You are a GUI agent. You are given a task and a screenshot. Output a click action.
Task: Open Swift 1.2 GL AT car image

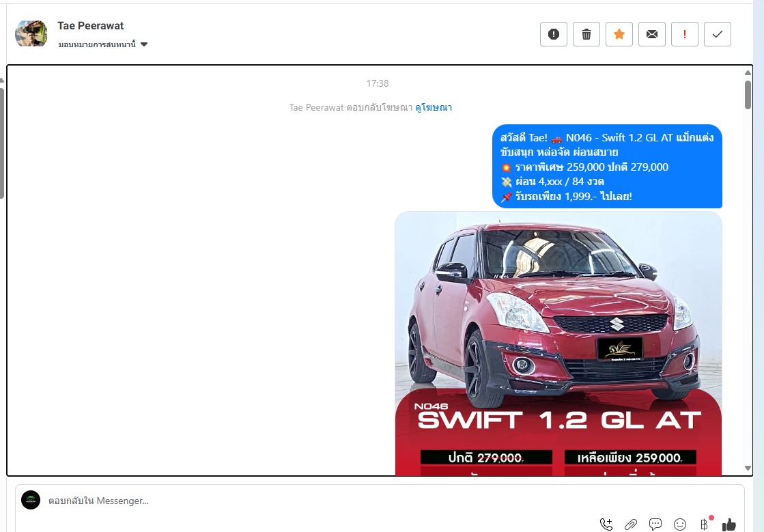coord(558,343)
